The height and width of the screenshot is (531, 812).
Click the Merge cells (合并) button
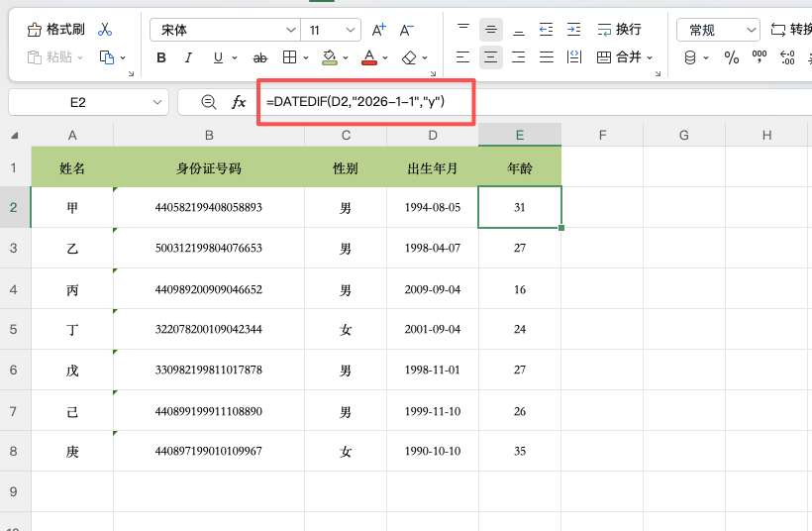pyautogui.click(x=619, y=57)
